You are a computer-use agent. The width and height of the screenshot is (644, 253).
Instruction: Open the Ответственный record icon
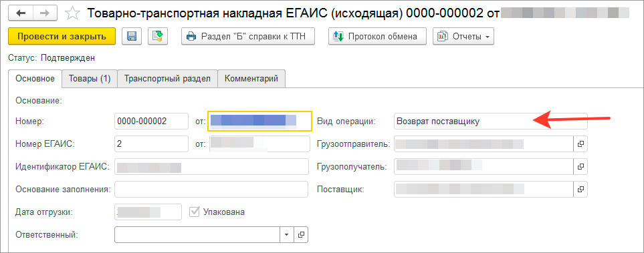301,234
